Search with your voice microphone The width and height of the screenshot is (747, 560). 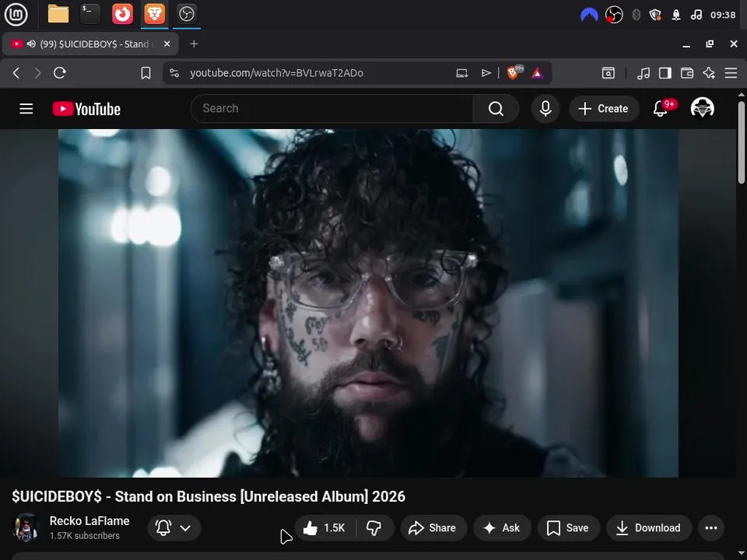point(545,109)
